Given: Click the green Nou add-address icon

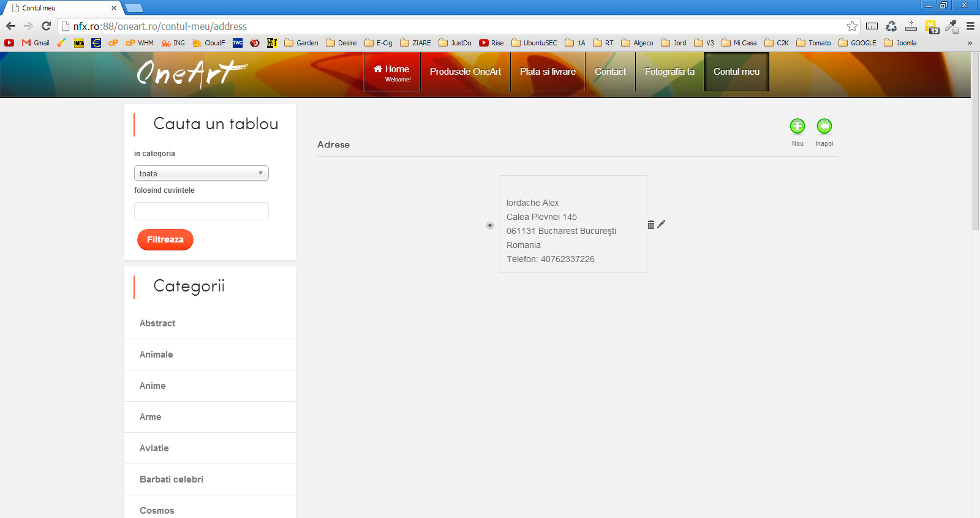Looking at the screenshot, I should [797, 126].
